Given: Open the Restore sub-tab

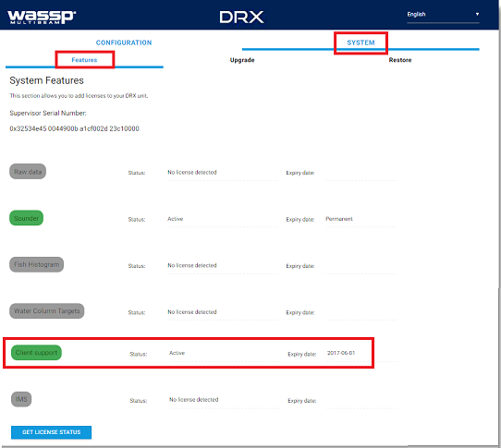Looking at the screenshot, I should tap(400, 60).
